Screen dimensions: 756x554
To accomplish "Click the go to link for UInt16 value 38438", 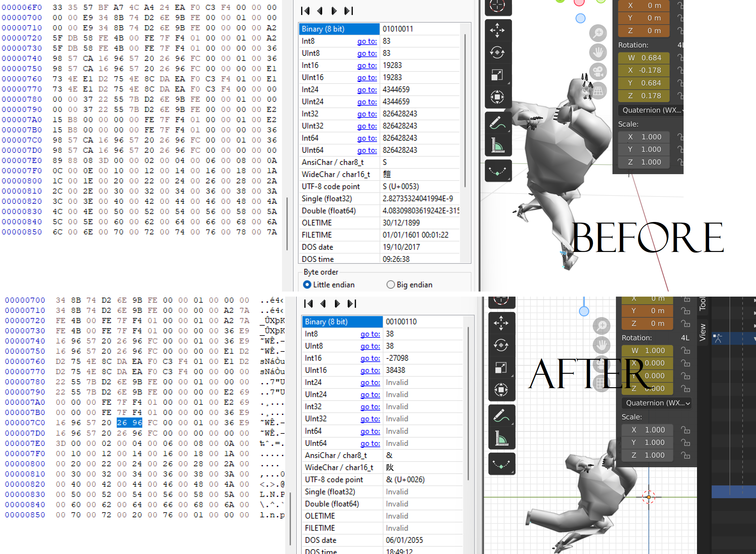I will click(370, 370).
